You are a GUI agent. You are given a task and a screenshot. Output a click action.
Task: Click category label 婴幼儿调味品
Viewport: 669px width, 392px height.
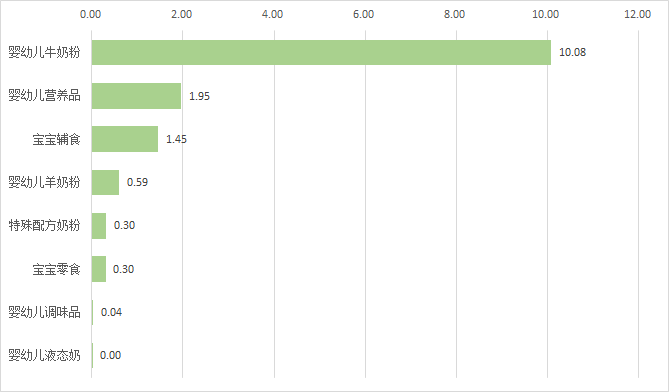(44, 313)
